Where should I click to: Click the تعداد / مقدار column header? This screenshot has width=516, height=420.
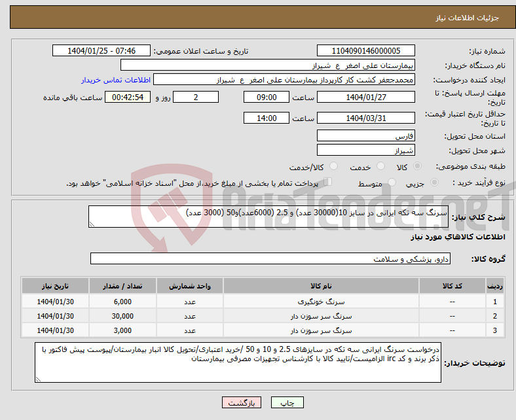(x=122, y=286)
